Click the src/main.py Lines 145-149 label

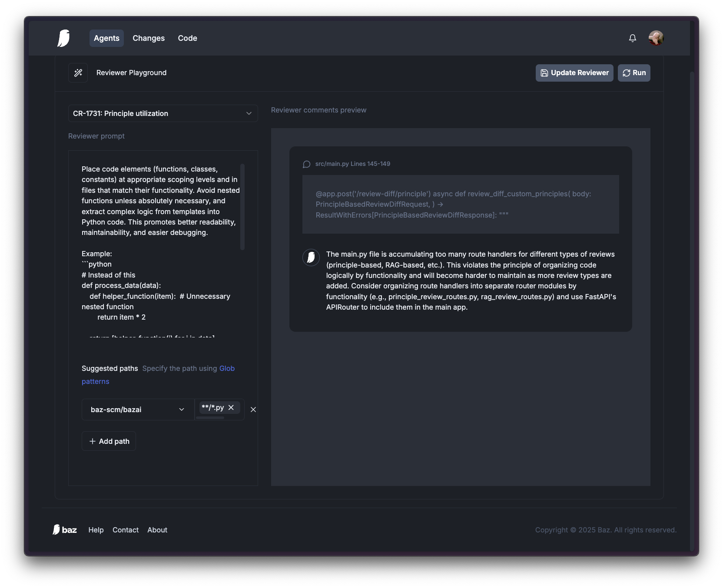coord(353,164)
